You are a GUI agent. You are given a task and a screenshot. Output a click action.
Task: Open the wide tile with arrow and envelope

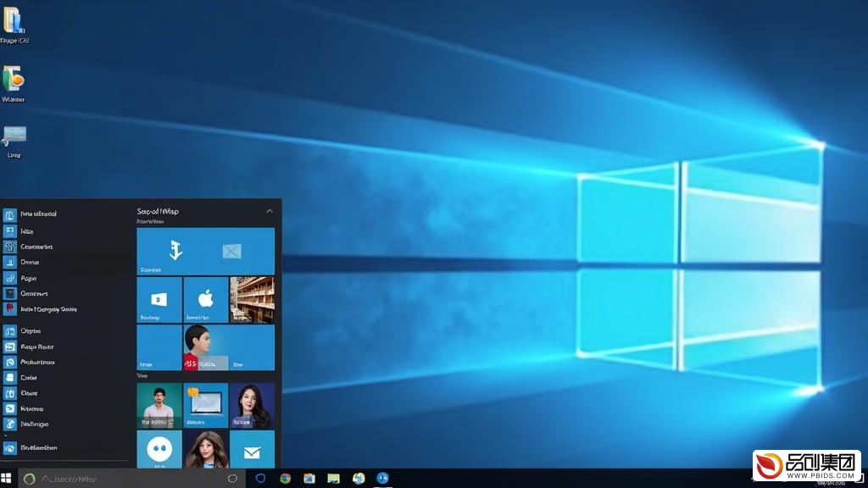click(x=205, y=251)
